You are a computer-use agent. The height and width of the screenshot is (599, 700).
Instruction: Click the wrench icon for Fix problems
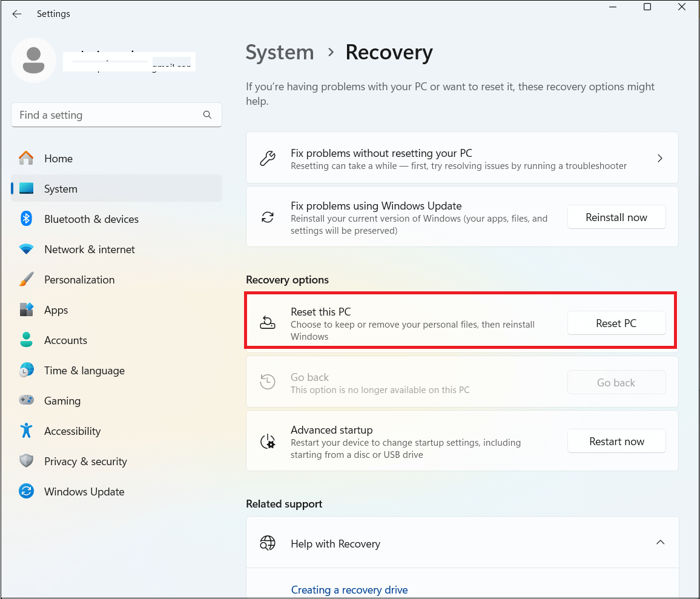click(268, 158)
